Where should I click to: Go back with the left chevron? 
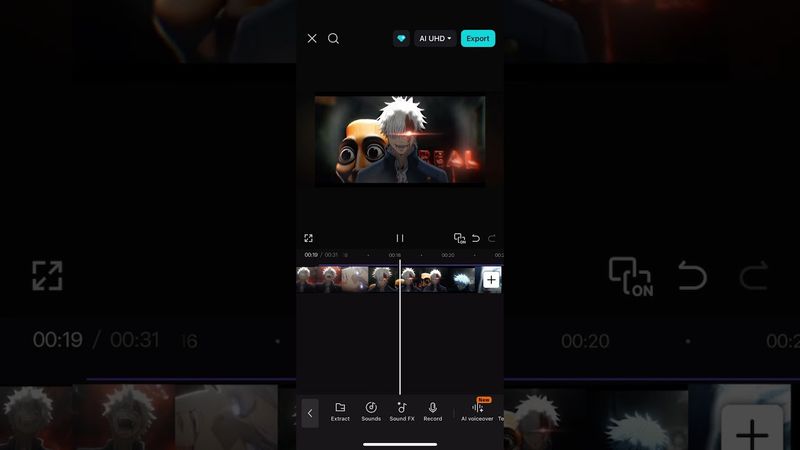[310, 413]
